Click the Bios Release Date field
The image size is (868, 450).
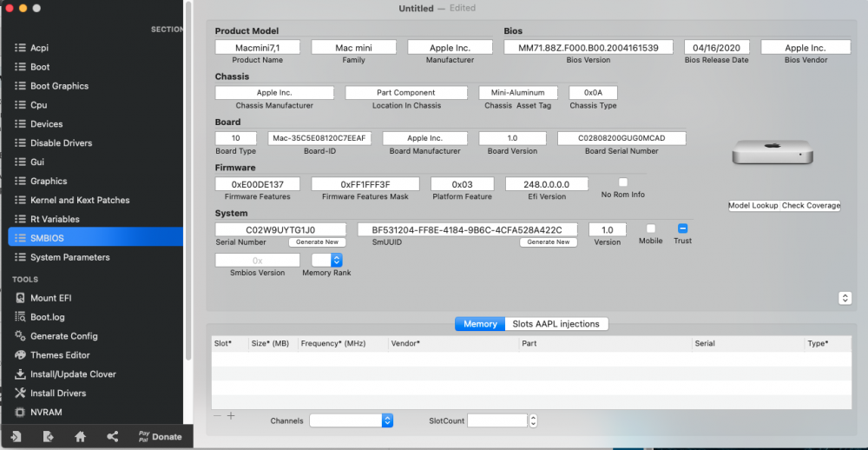click(x=716, y=47)
